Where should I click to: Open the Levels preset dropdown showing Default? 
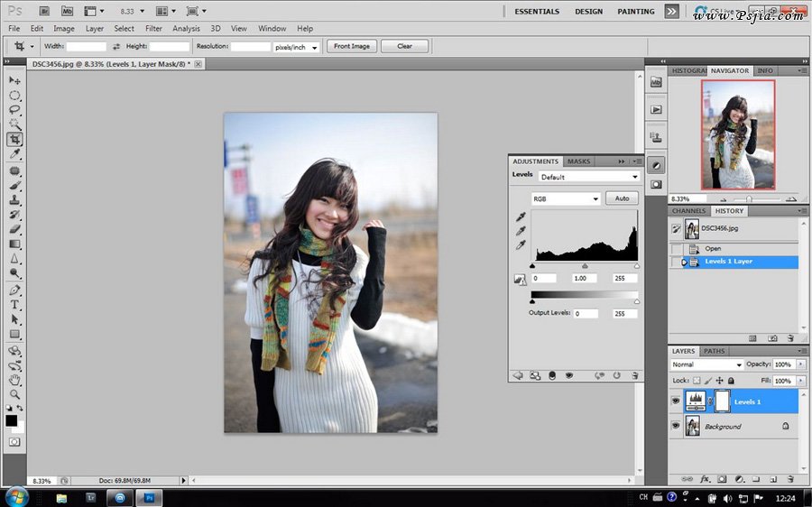coord(589,177)
